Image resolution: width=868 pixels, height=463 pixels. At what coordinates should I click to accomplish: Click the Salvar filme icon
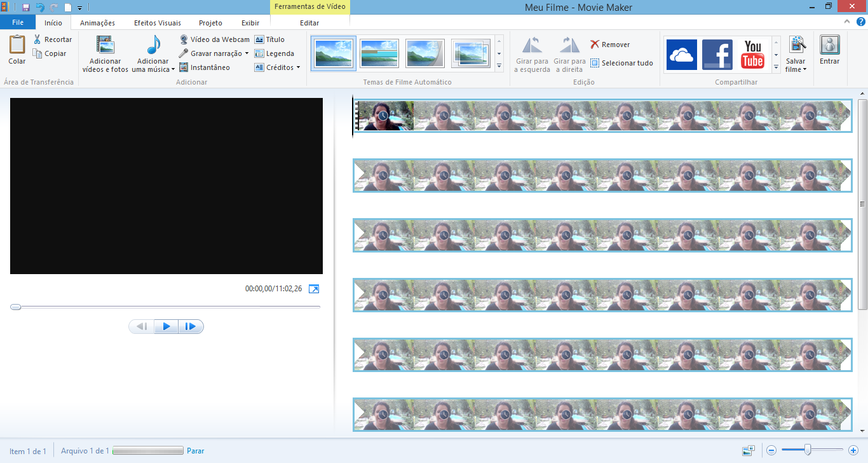[797, 45]
